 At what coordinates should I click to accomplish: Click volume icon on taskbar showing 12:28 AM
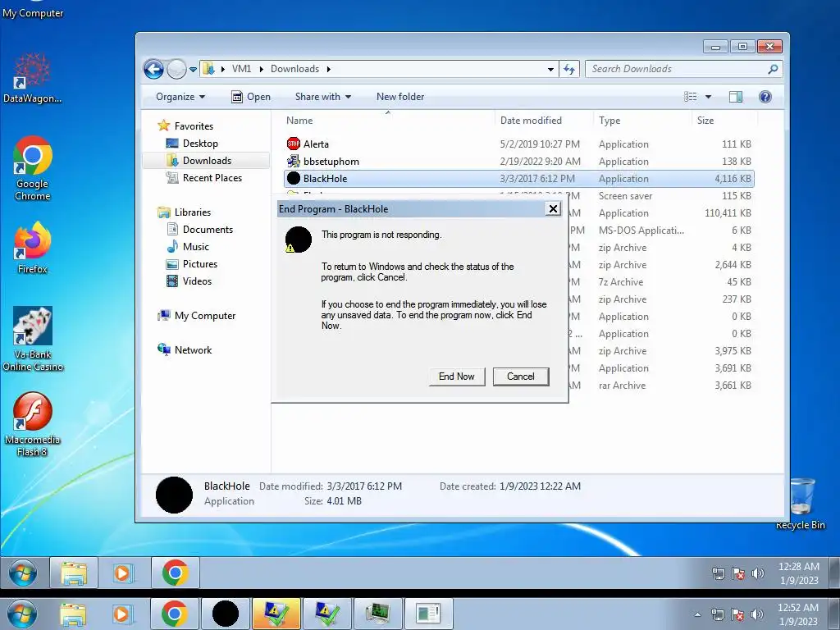[x=757, y=573]
